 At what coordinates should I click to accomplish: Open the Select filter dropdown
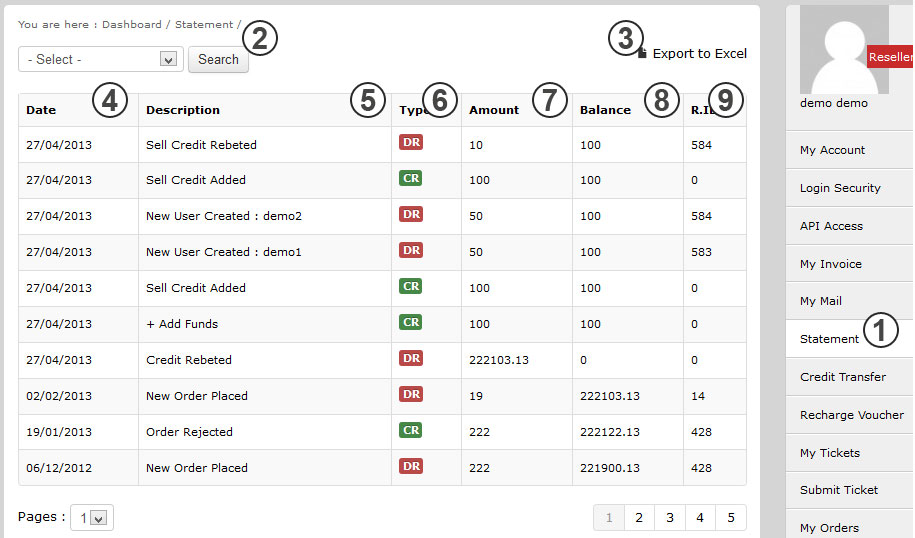[x=100, y=60]
